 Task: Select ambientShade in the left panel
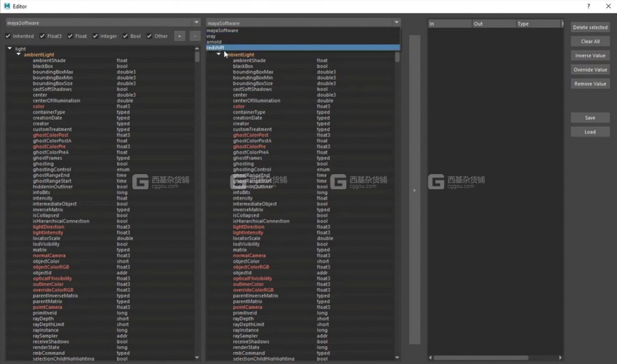pyautogui.click(x=49, y=60)
